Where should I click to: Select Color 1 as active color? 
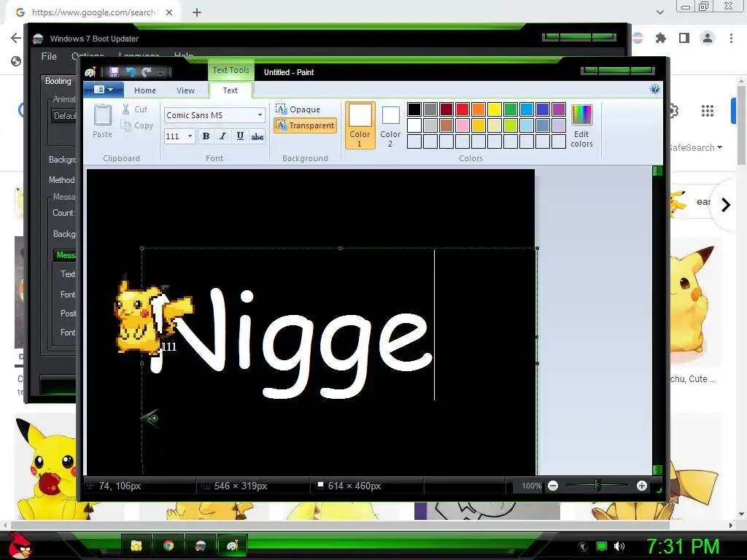360,125
